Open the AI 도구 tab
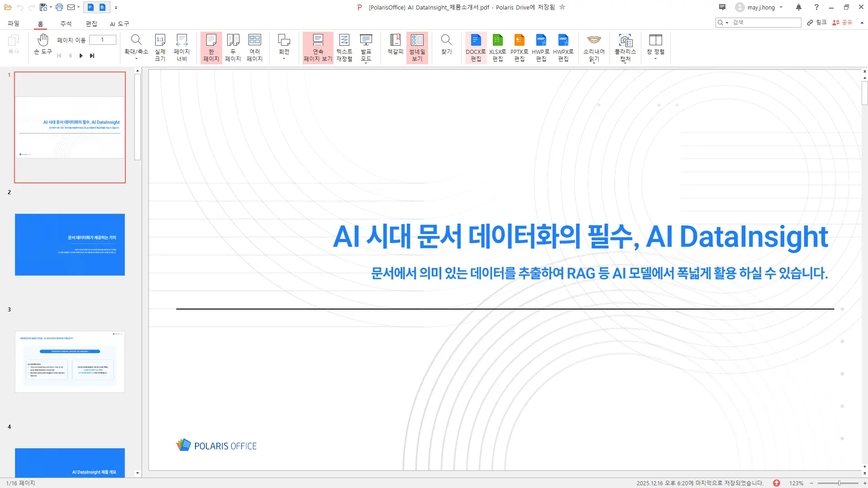The image size is (868, 488). click(x=119, y=24)
